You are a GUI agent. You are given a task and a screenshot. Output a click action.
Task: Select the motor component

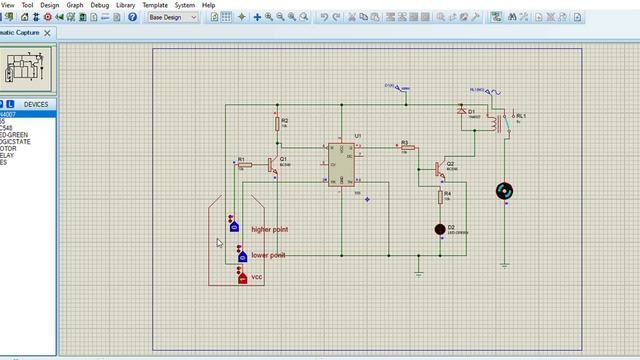pos(504,191)
